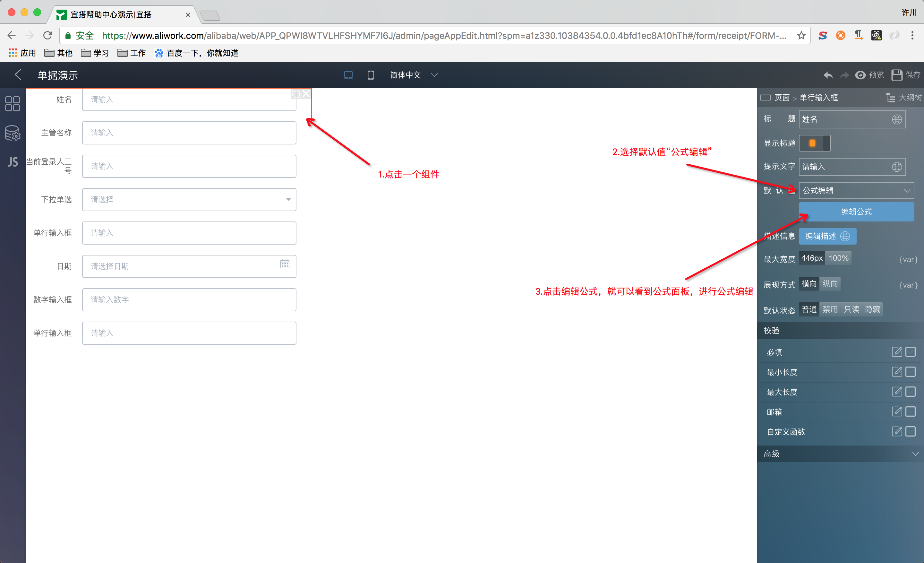Open the 大纲树 outline tab

[904, 98]
